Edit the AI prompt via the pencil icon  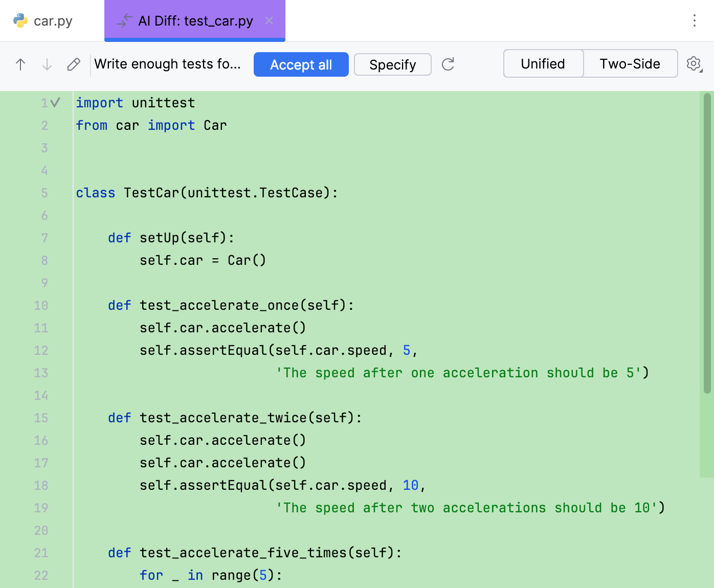74,64
